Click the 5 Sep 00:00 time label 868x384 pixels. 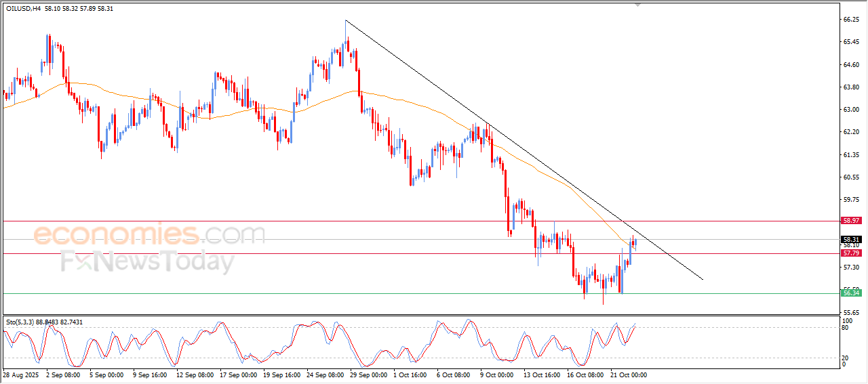click(106, 375)
